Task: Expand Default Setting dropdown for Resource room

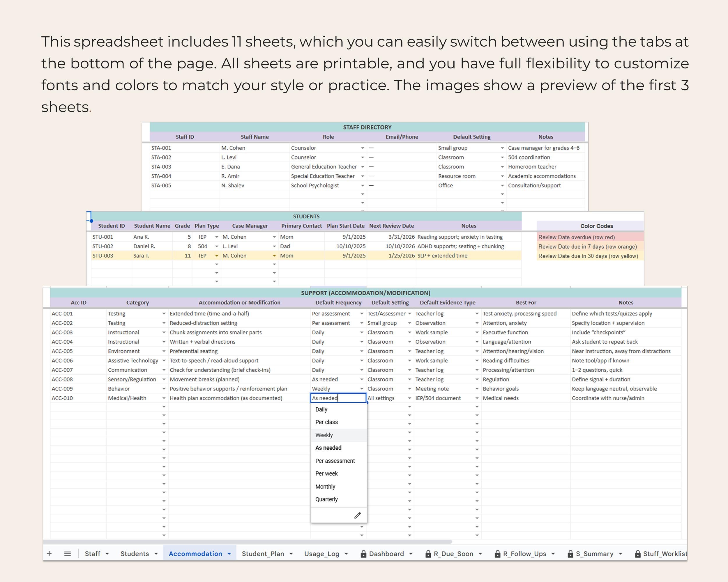Action: click(502, 176)
